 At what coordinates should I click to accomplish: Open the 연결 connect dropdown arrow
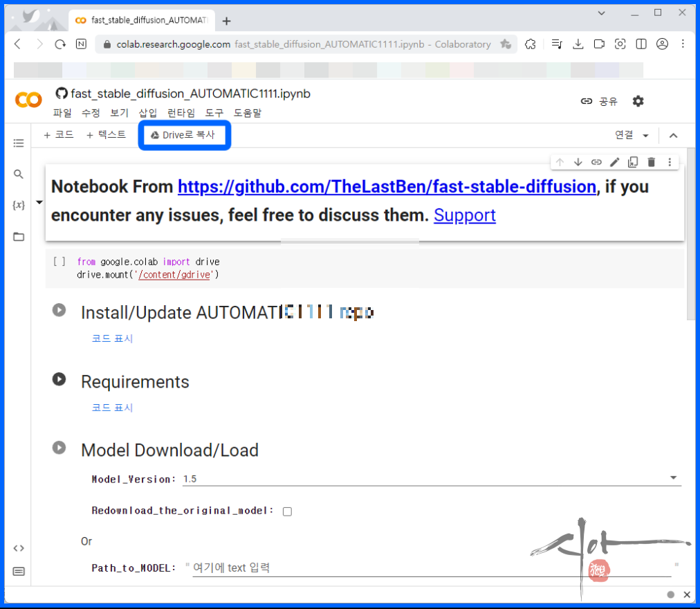[x=645, y=136]
